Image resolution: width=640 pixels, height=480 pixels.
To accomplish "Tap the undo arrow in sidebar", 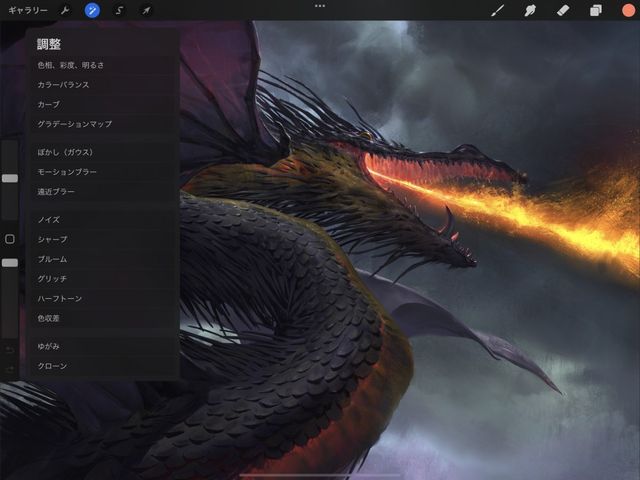I will [x=10, y=350].
